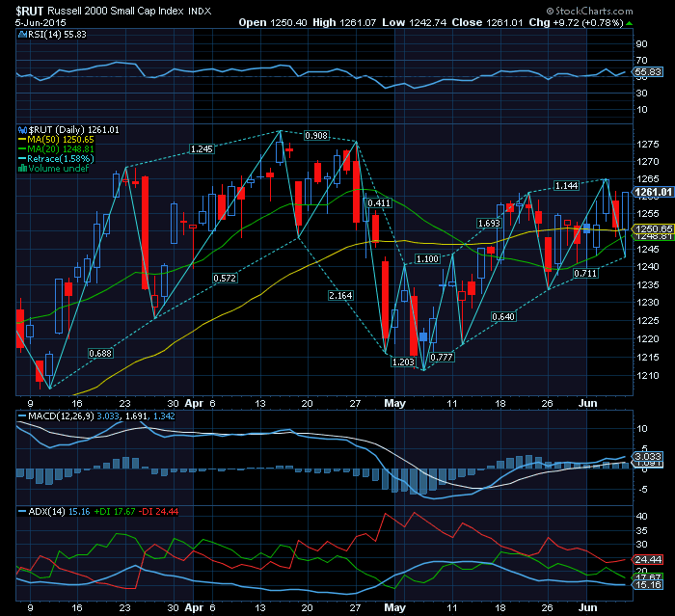Click the 1.245 retracement ratio label
The image size is (675, 616).
tap(202, 149)
